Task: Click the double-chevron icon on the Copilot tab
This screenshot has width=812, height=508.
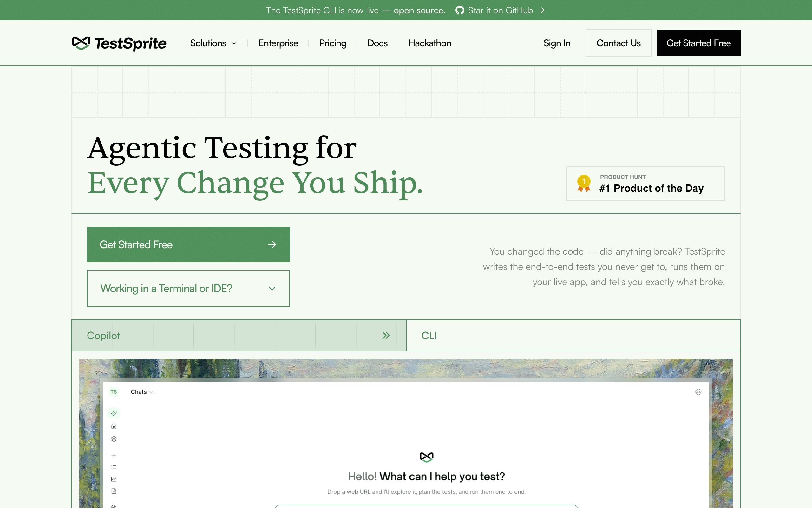Action: [x=386, y=335]
